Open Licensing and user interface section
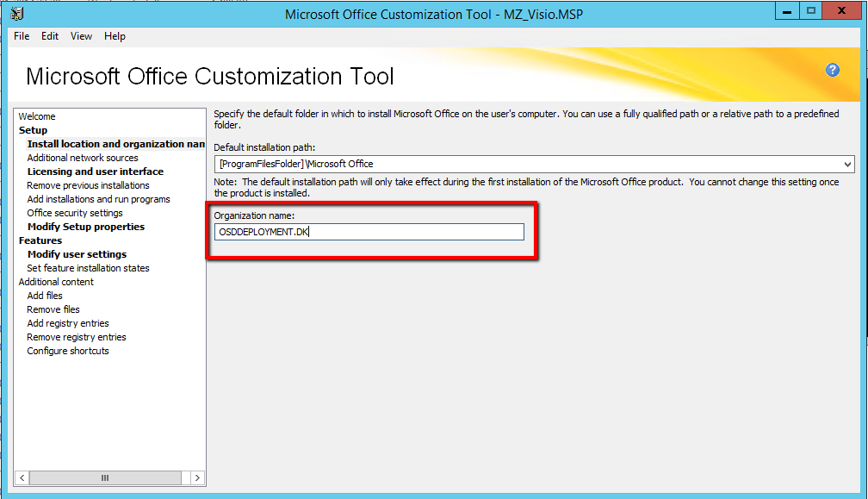868x499 pixels. [x=95, y=172]
